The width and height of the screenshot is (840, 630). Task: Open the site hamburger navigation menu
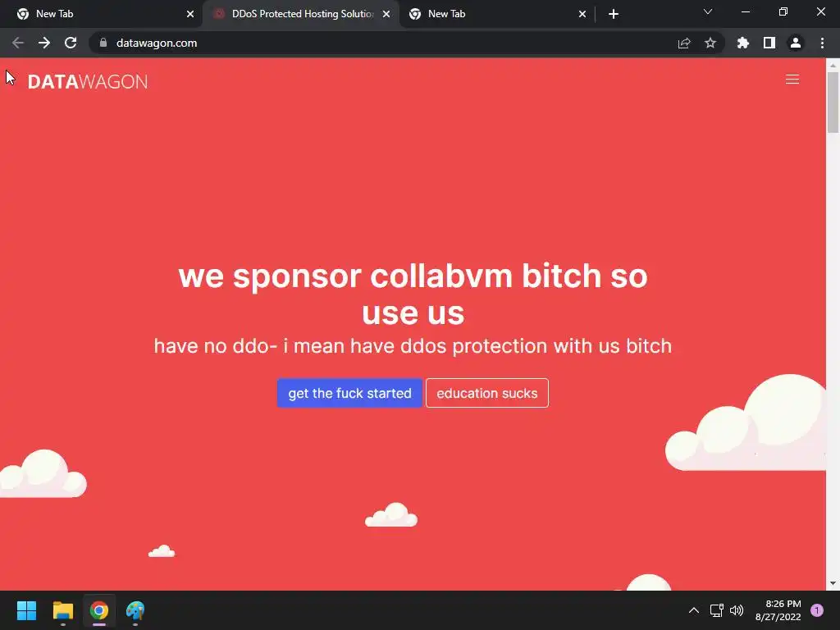[792, 80]
